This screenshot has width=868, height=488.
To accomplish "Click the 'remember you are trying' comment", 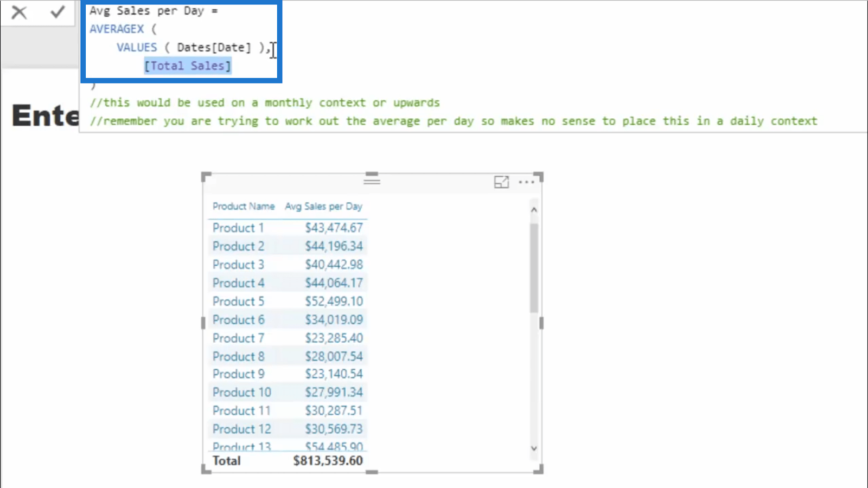I will [x=454, y=121].
